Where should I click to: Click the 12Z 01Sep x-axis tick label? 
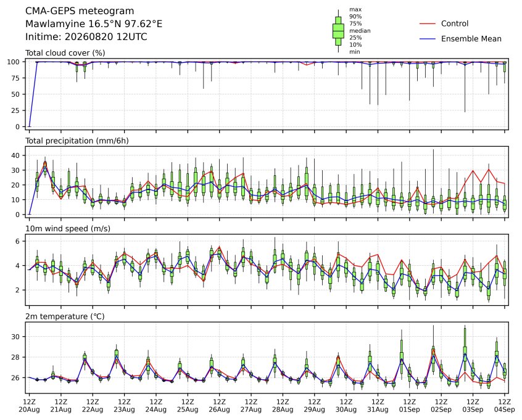tap(410, 406)
